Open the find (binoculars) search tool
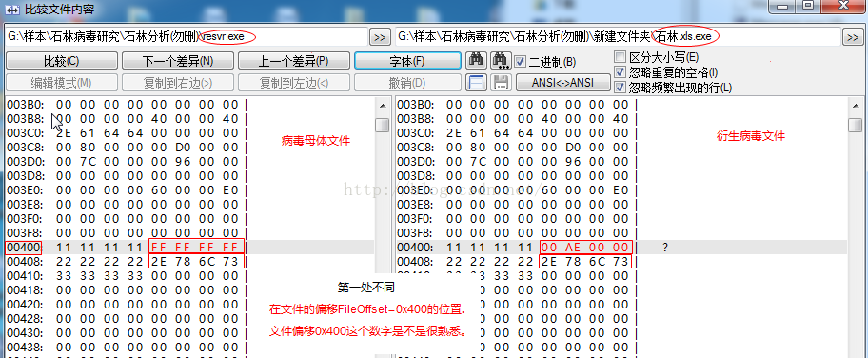The image size is (868, 358). point(476,60)
